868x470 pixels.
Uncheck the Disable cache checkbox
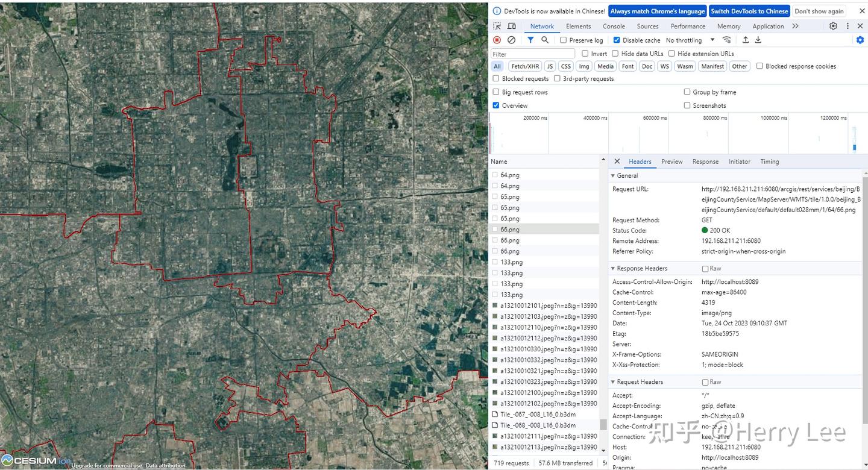pyautogui.click(x=616, y=40)
